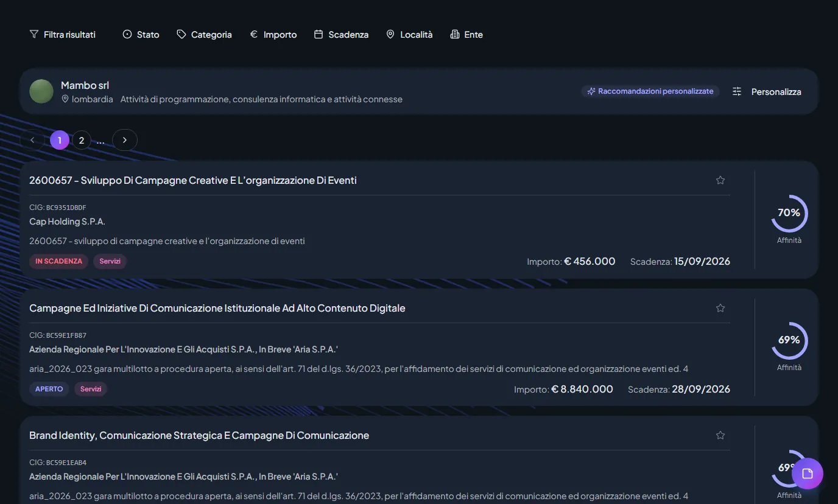This screenshot has width=838, height=504.
Task: Click the CIG code BC9351DBDF
Action: [66, 208]
